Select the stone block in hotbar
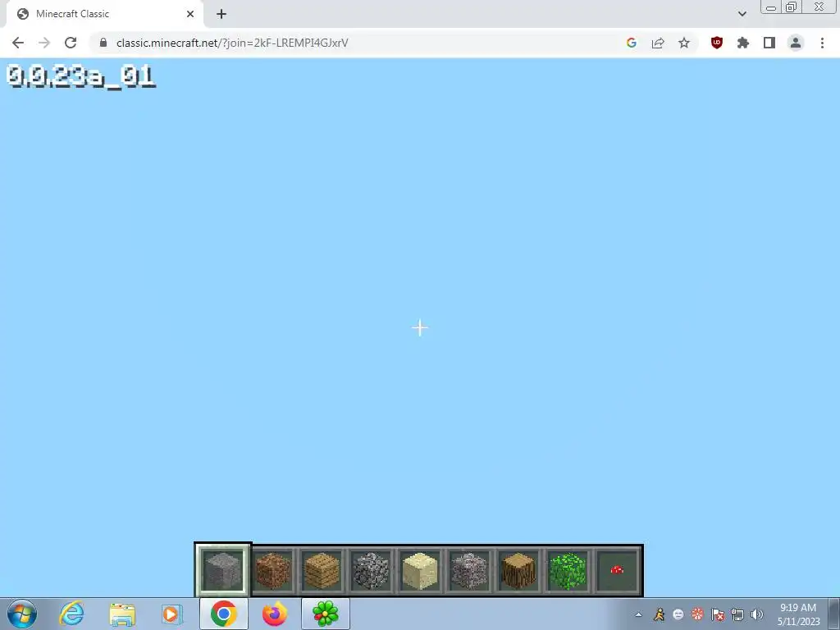 223,570
